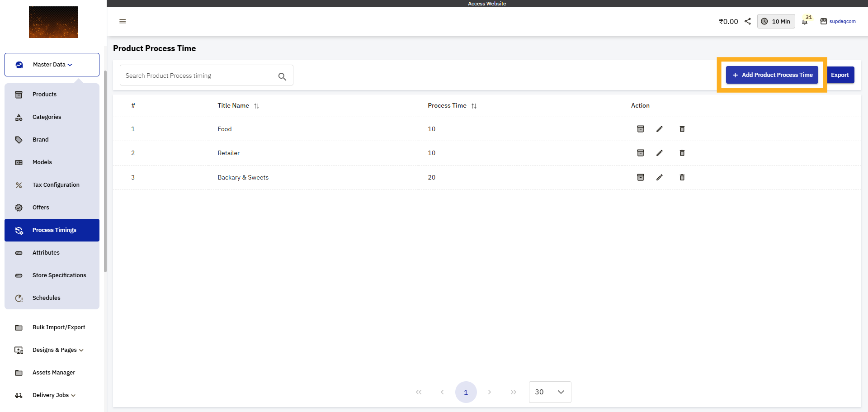Open the Designs & Pages expander
This screenshot has height=412, width=868.
pyautogui.click(x=57, y=350)
